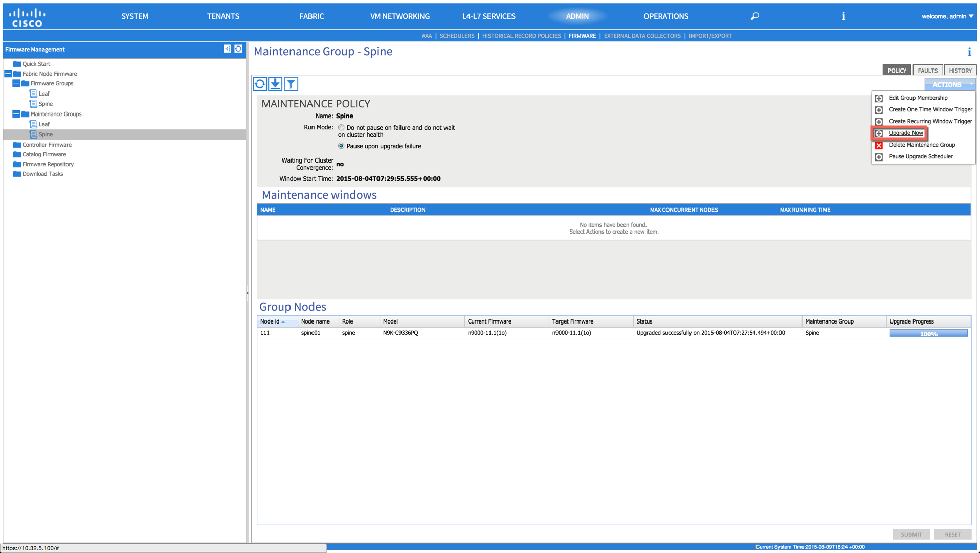Click the 100% upgrade progress bar
980x553 pixels.
(x=928, y=333)
